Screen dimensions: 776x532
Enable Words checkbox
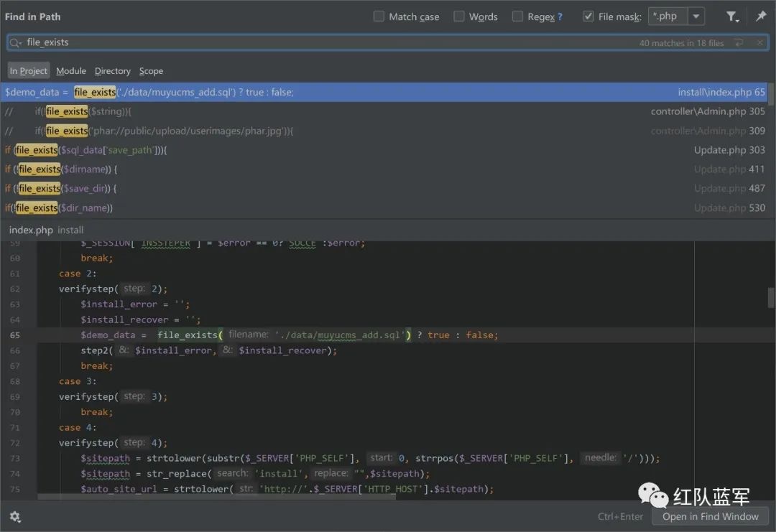coord(458,17)
